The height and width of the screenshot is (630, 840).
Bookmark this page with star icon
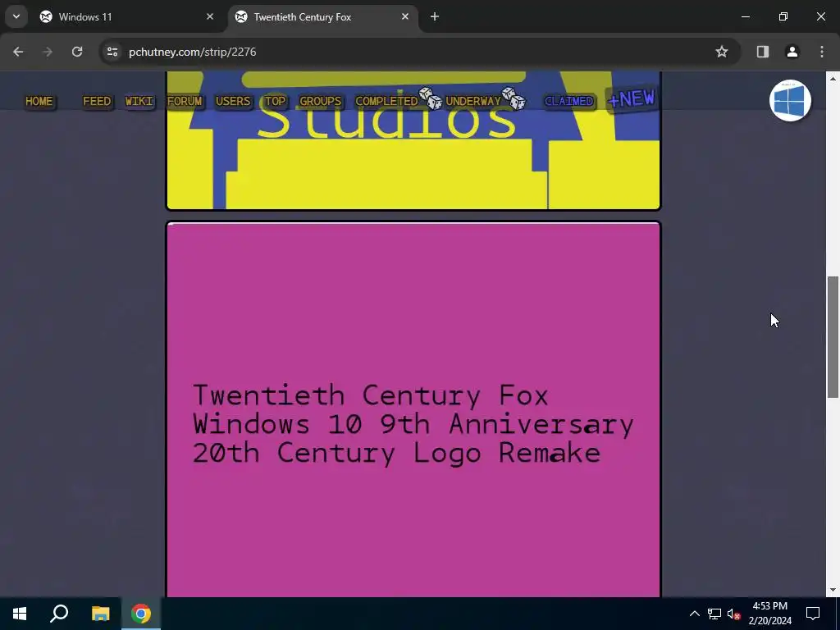pyautogui.click(x=722, y=52)
